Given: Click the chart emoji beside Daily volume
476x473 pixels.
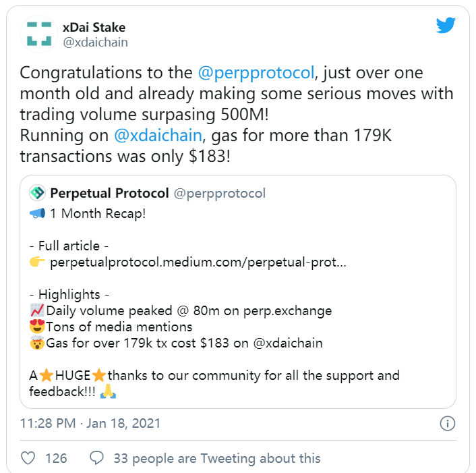Looking at the screenshot, I should 37,311.
